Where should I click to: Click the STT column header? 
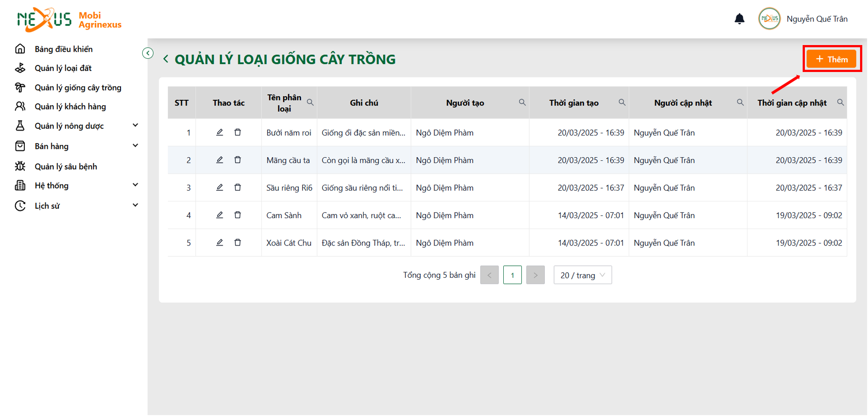181,103
